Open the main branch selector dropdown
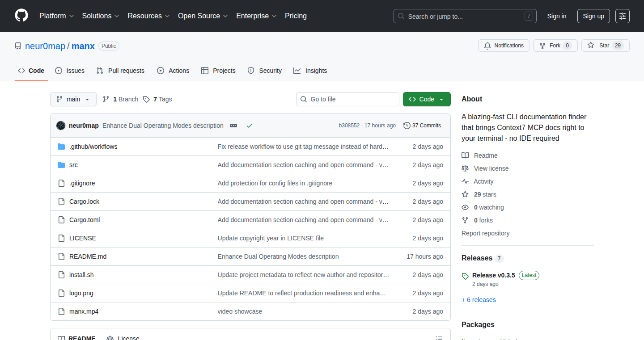The width and height of the screenshot is (644, 340). click(73, 99)
